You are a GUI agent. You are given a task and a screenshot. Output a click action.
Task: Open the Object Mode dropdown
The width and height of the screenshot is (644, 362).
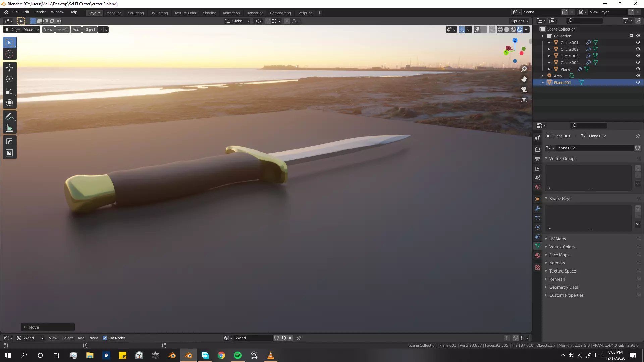tap(21, 29)
